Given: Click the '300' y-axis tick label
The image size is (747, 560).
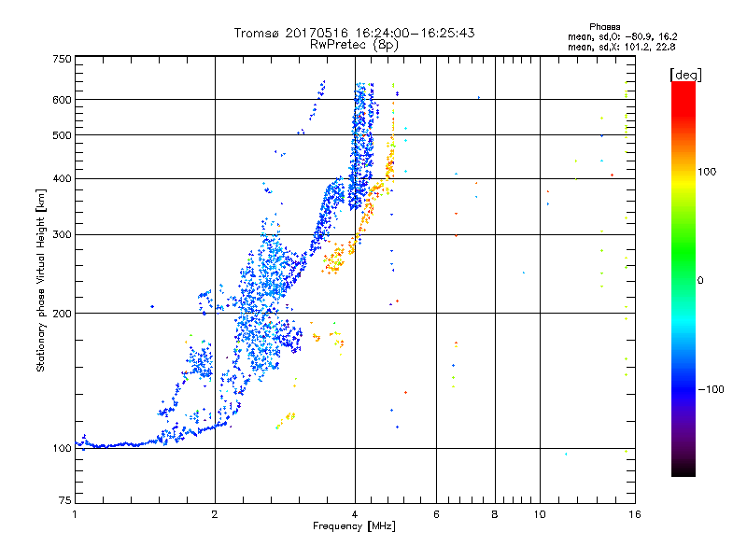Looking at the screenshot, I should [62, 235].
